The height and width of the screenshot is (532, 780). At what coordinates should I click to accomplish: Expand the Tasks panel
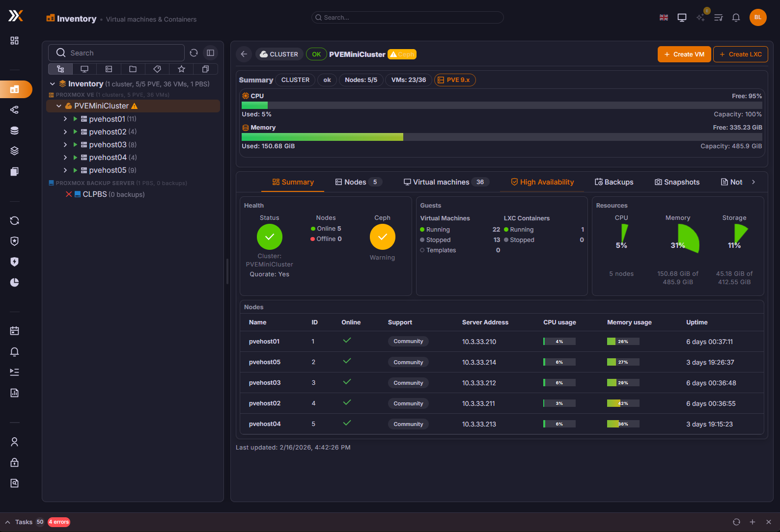coord(7,522)
